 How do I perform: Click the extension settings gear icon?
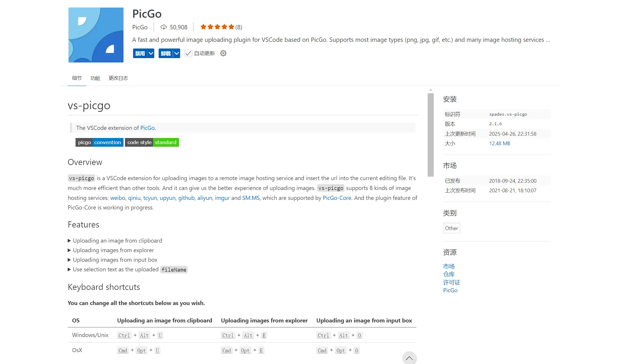[x=223, y=53]
